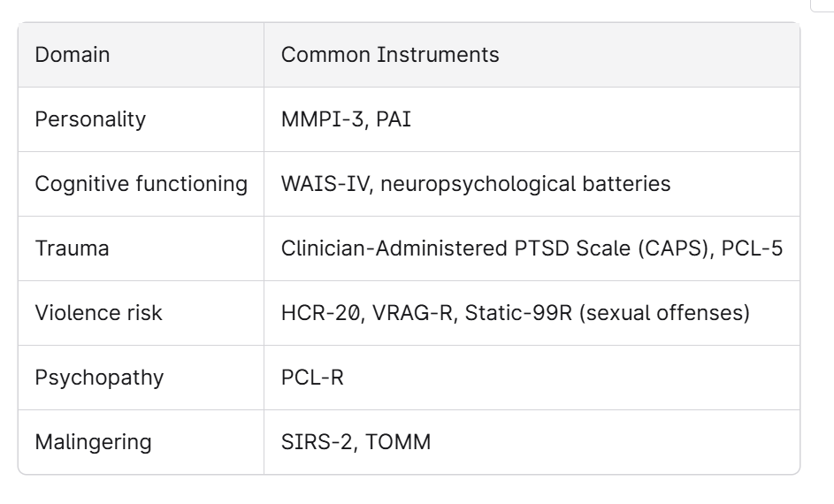This screenshot has height=504, width=834.
Task: Click the SIRS-2 instrument text
Action: pyautogui.click(x=318, y=442)
